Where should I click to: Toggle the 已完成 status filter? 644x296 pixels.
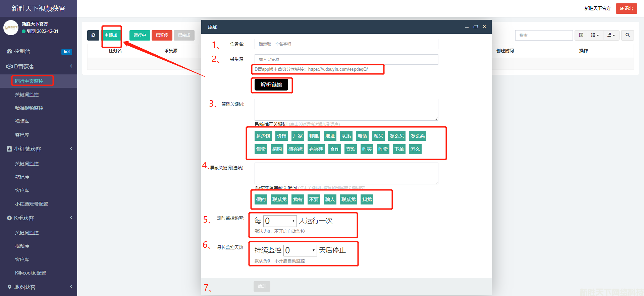point(184,35)
